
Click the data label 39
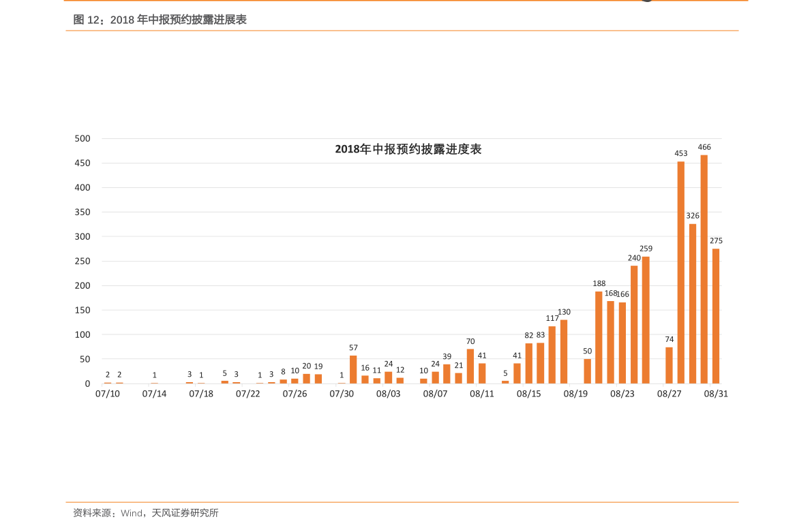coord(447,356)
